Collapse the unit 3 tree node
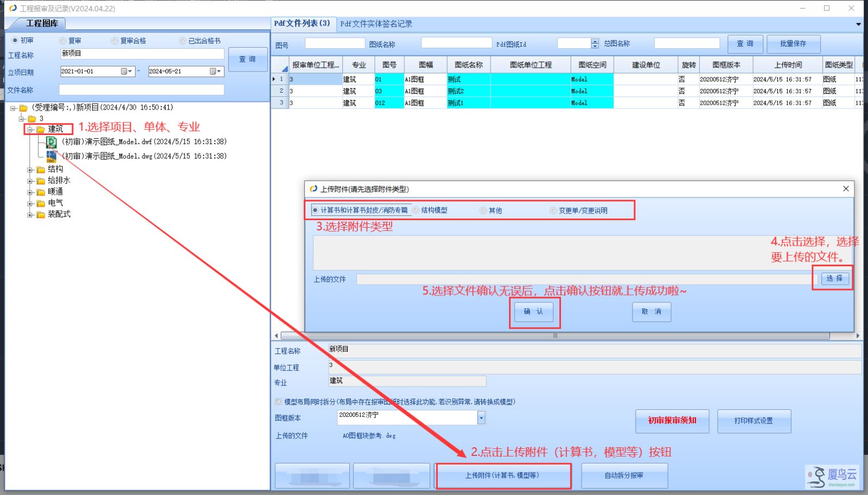The image size is (868, 495). point(22,119)
